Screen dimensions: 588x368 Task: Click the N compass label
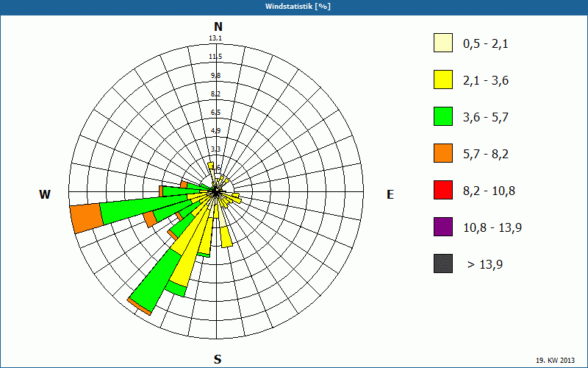[218, 26]
